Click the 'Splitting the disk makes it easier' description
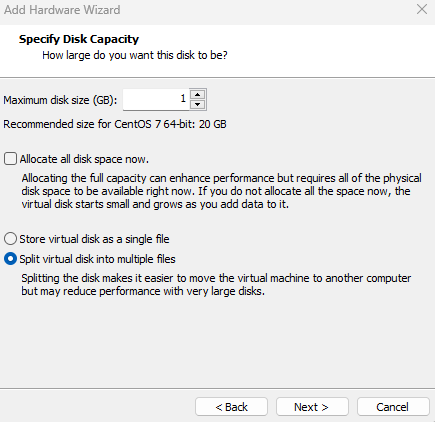Image resolution: width=435 pixels, height=422 pixels. [x=216, y=285]
